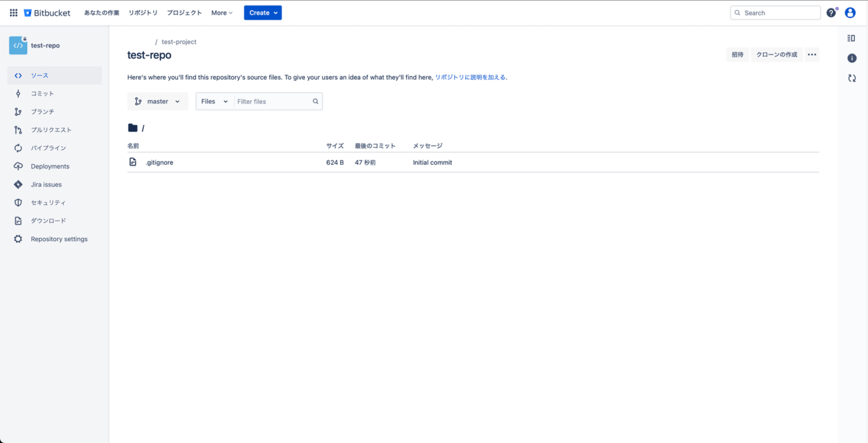The width and height of the screenshot is (868, 443).
Task: Open Repository settings in the sidebar
Action: (x=59, y=239)
